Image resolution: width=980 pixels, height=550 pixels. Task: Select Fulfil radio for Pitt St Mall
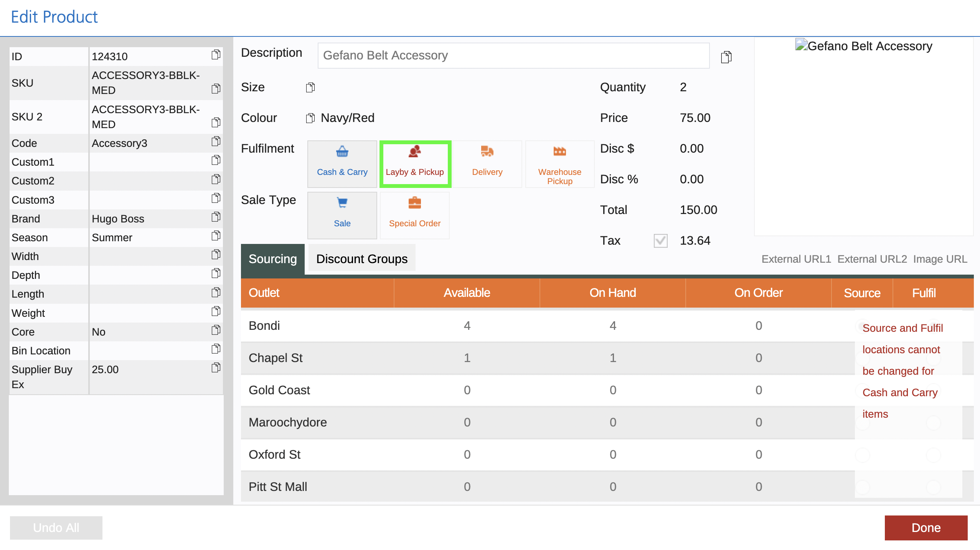933,487
